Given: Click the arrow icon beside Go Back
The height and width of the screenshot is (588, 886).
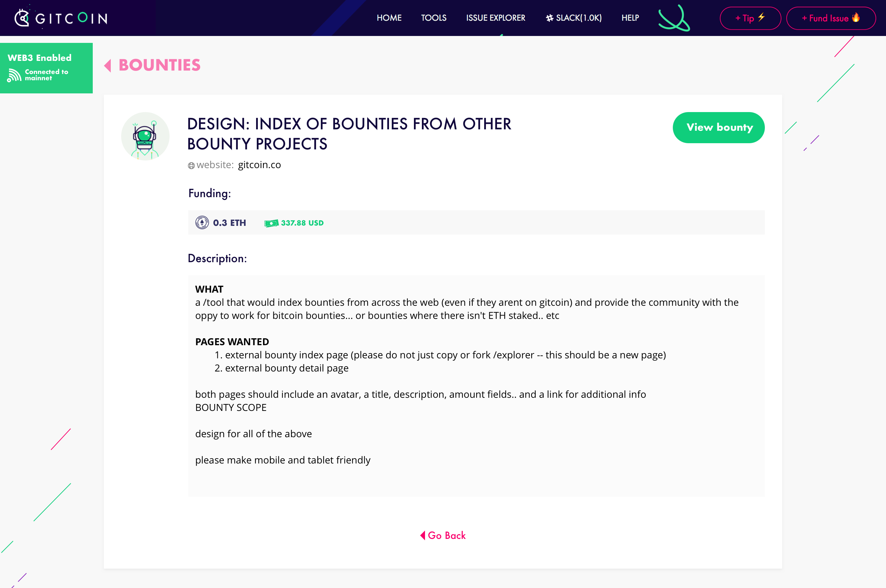Looking at the screenshot, I should pyautogui.click(x=424, y=535).
